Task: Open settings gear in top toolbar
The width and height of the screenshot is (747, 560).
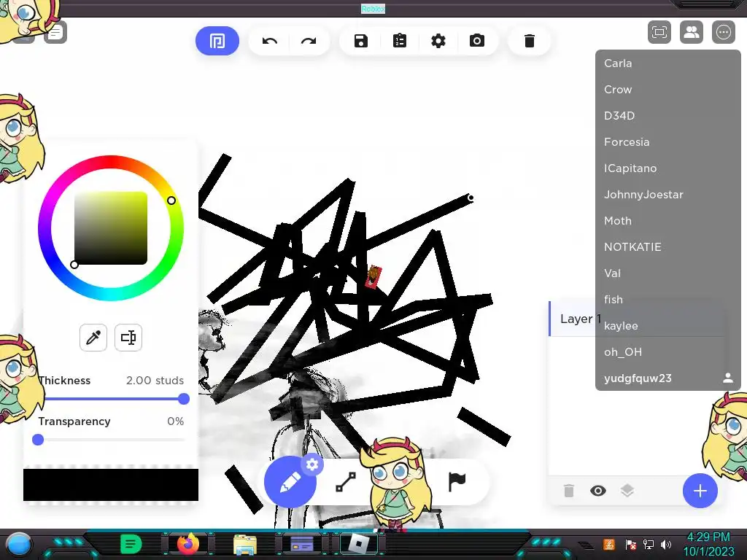Action: click(x=438, y=41)
